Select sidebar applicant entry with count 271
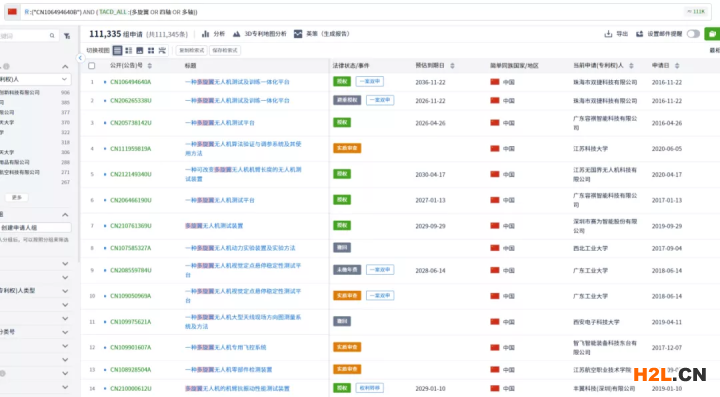 35,173
